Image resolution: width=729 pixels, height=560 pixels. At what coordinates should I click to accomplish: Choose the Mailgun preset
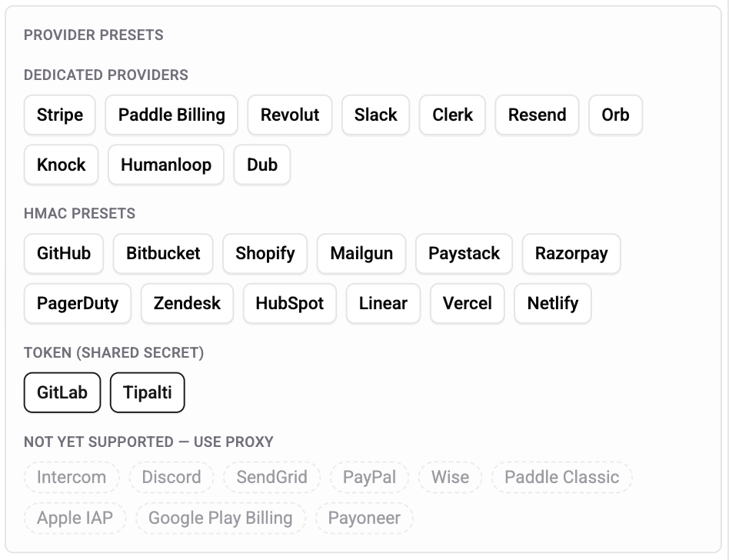(361, 253)
